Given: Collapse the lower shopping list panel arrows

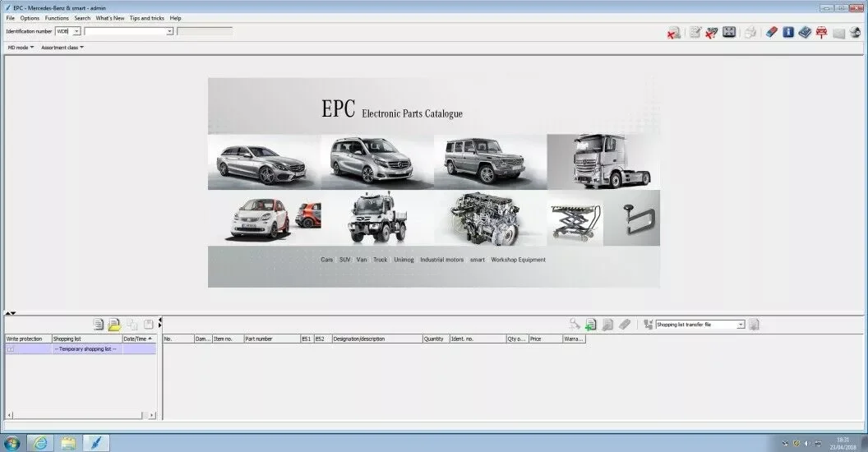Looking at the screenshot, I should tap(10, 313).
